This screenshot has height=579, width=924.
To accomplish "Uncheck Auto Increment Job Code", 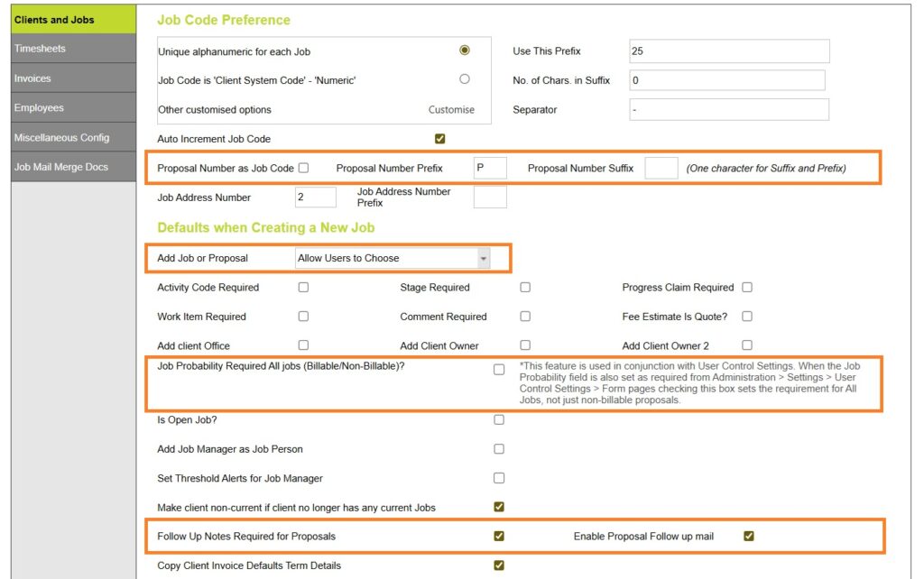I will 440,139.
